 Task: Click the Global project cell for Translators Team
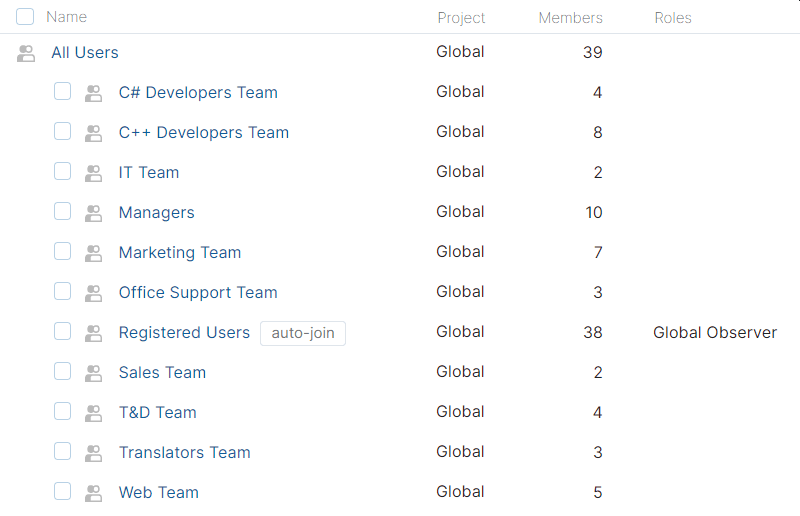point(460,452)
